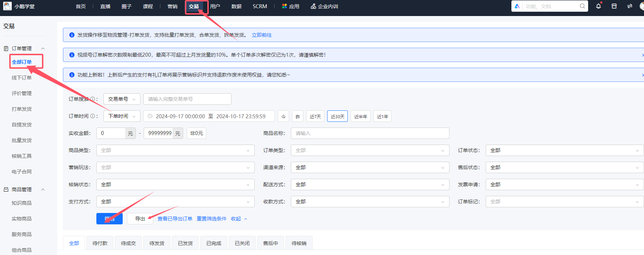Click the magnifier icon in search box
Image resolution: width=644 pixels, height=255 pixels.
[x=582, y=6]
